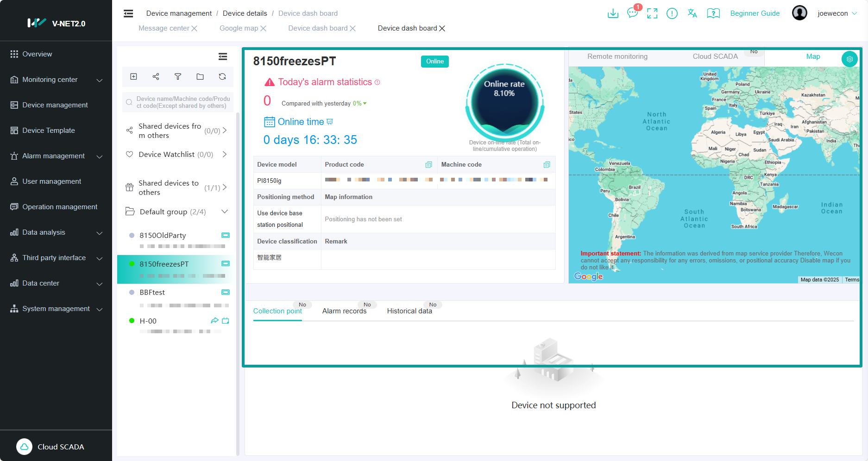The height and width of the screenshot is (461, 868).
Task: Collapse the sidebar with the hamburger icon
Action: click(128, 13)
